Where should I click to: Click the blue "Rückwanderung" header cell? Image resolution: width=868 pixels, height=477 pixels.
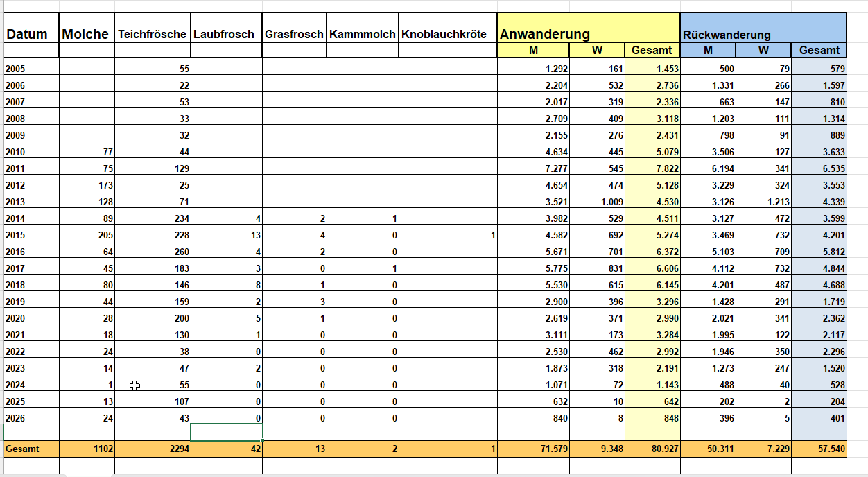point(763,34)
